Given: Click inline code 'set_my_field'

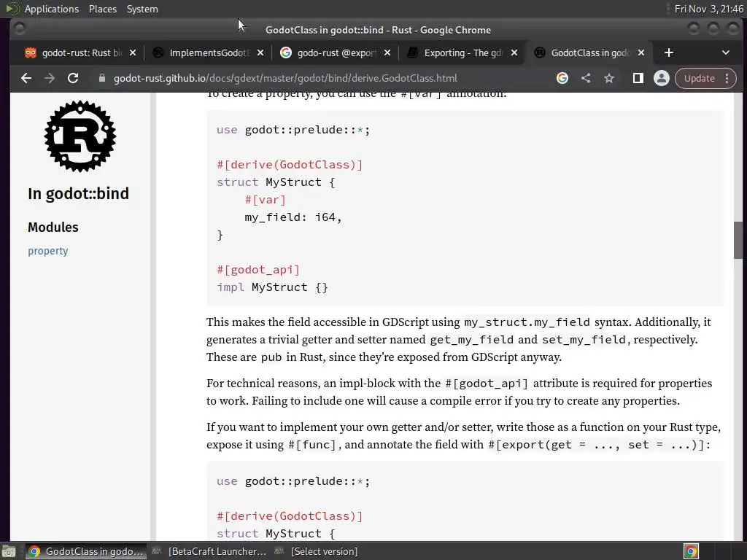Looking at the screenshot, I should [x=584, y=340].
